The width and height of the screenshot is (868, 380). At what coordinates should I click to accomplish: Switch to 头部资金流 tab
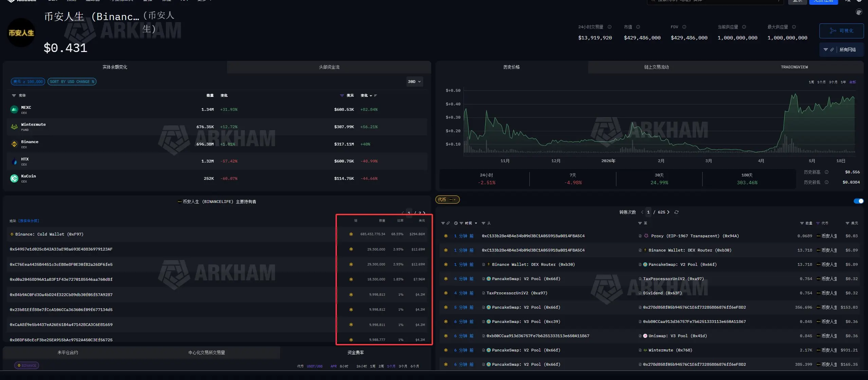click(329, 67)
